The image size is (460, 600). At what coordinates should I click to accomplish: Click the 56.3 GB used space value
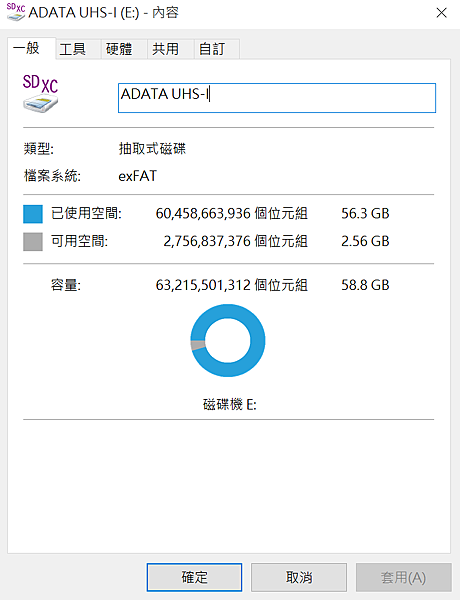pos(365,214)
